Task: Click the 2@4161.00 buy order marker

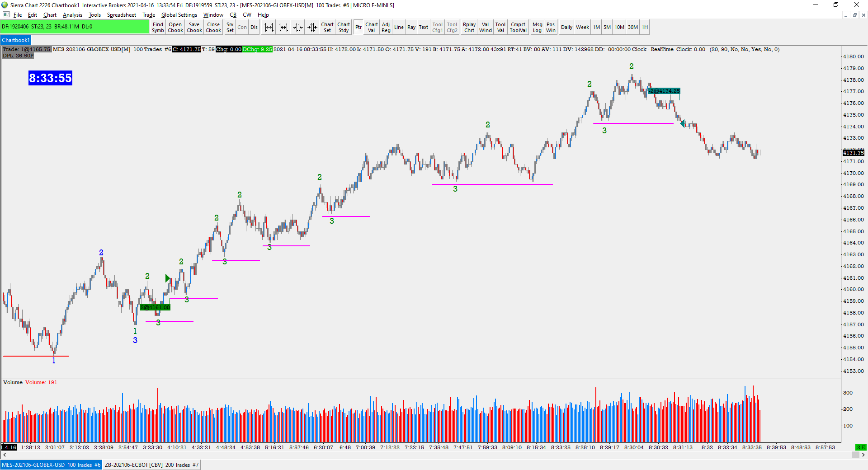Action: pyautogui.click(x=155, y=307)
